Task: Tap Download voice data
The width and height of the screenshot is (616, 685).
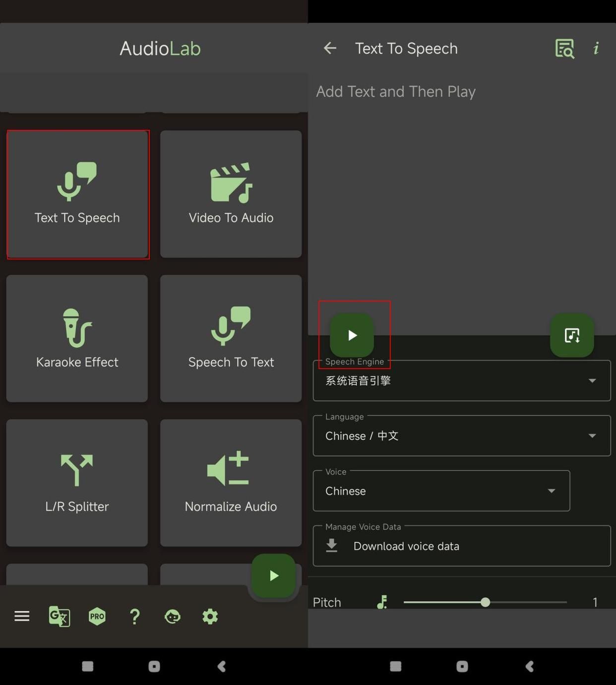Action: (462, 546)
